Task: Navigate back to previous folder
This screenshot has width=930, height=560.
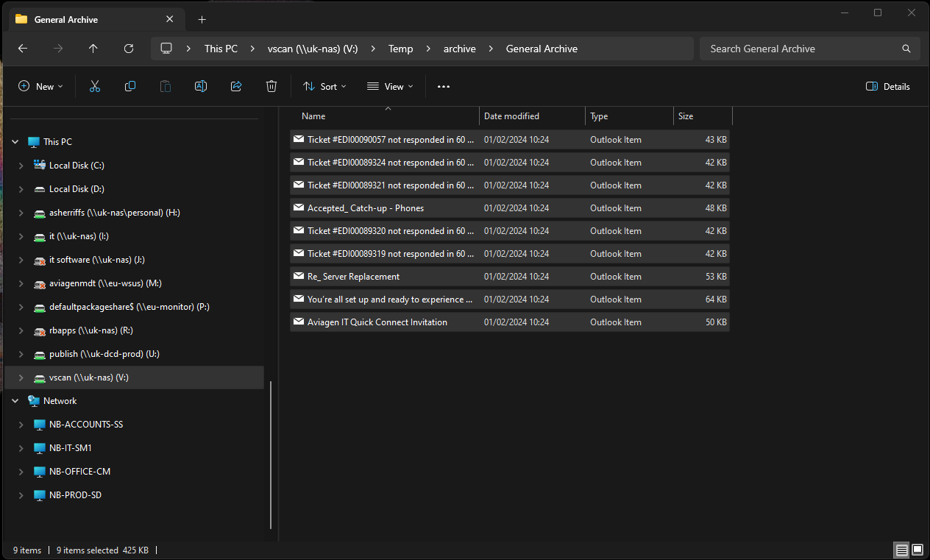Action: [23, 49]
